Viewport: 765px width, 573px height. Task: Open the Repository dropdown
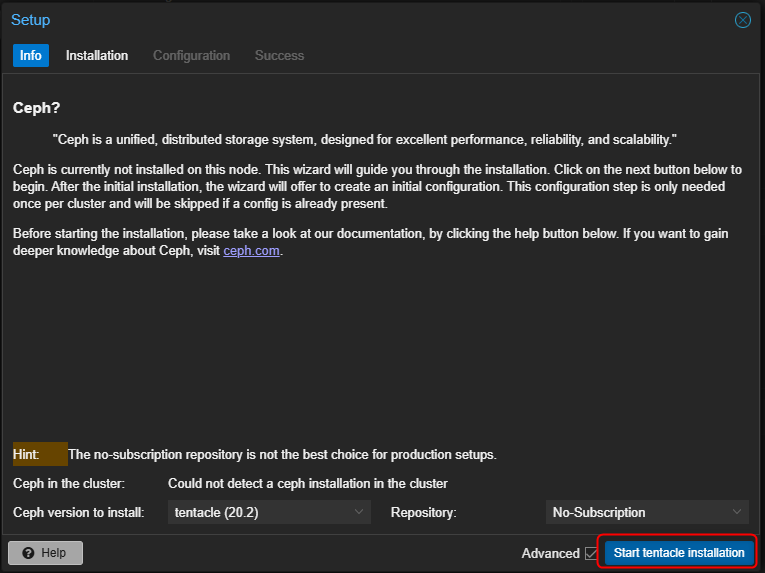pyautogui.click(x=737, y=512)
